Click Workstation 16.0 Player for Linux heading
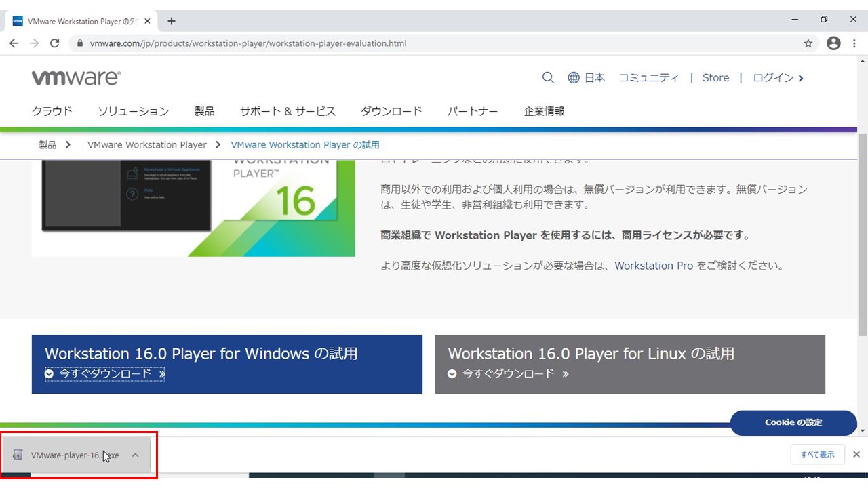This screenshot has height=488, width=868. click(591, 353)
